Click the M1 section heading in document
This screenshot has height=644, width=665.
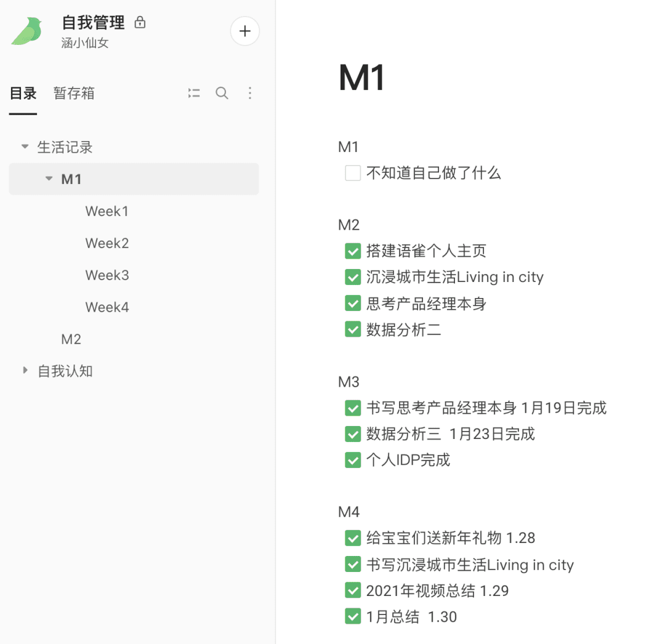(349, 147)
